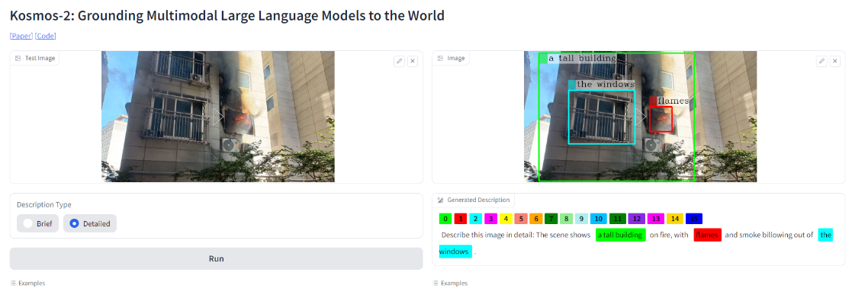Click the annotated output image
868x295 pixels.
tap(640, 117)
